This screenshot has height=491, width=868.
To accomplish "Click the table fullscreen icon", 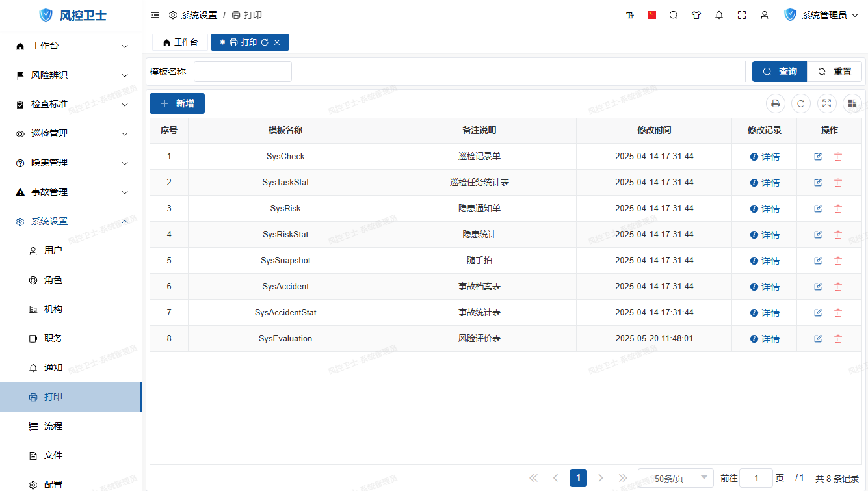I will 827,103.
